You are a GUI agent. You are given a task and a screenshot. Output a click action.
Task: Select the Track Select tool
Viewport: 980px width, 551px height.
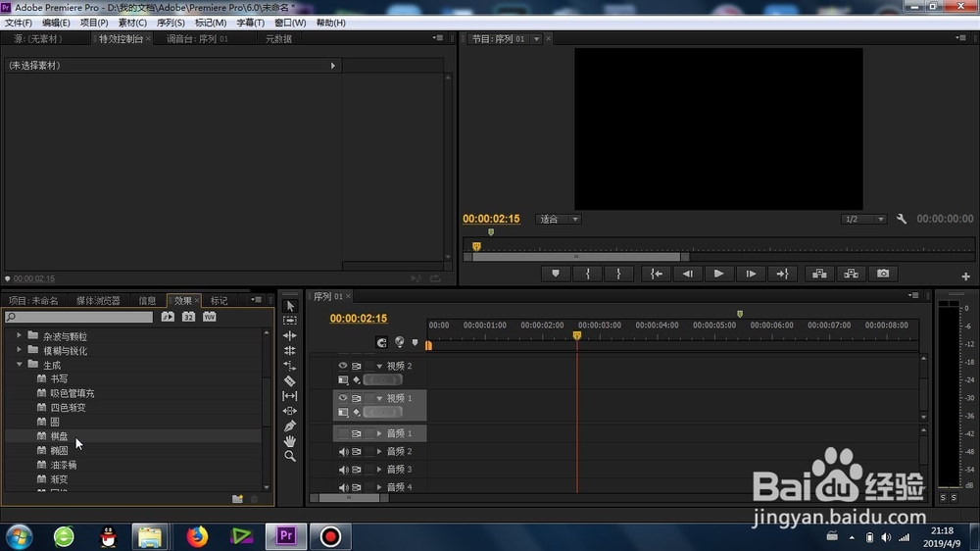tap(290, 321)
